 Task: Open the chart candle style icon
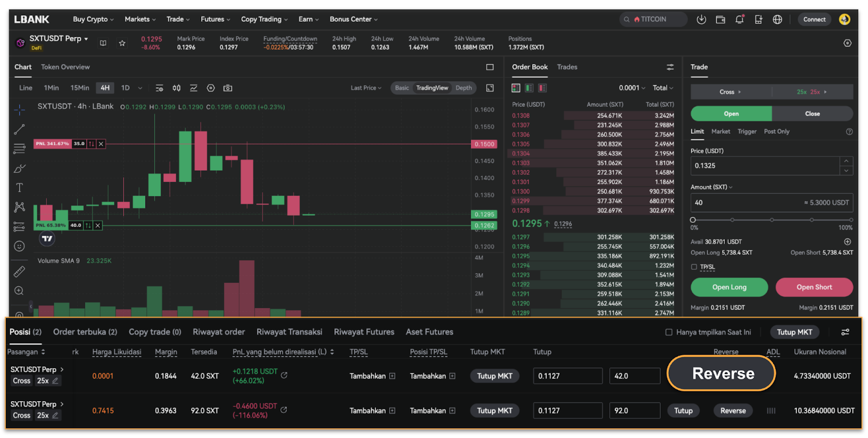(177, 88)
